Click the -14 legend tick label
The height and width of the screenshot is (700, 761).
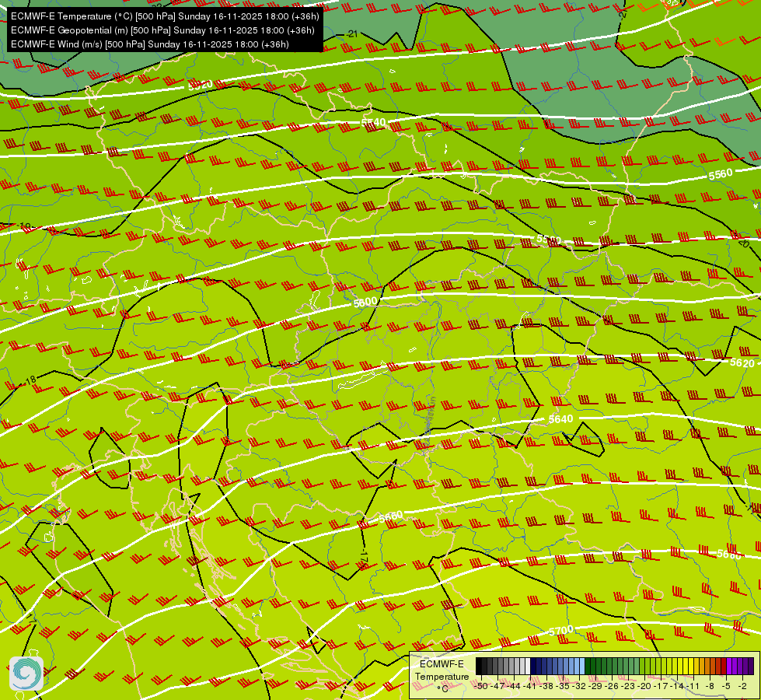pos(676,686)
